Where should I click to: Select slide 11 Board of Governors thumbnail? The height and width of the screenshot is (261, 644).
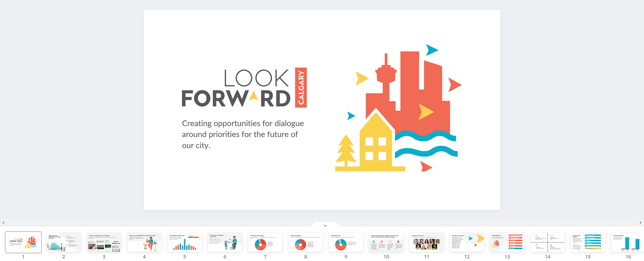pyautogui.click(x=427, y=242)
